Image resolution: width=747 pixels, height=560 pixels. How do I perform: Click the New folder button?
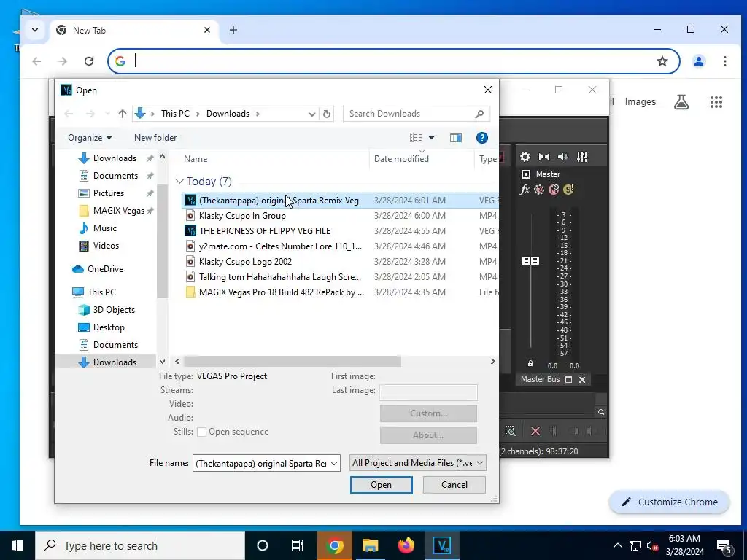coord(155,138)
